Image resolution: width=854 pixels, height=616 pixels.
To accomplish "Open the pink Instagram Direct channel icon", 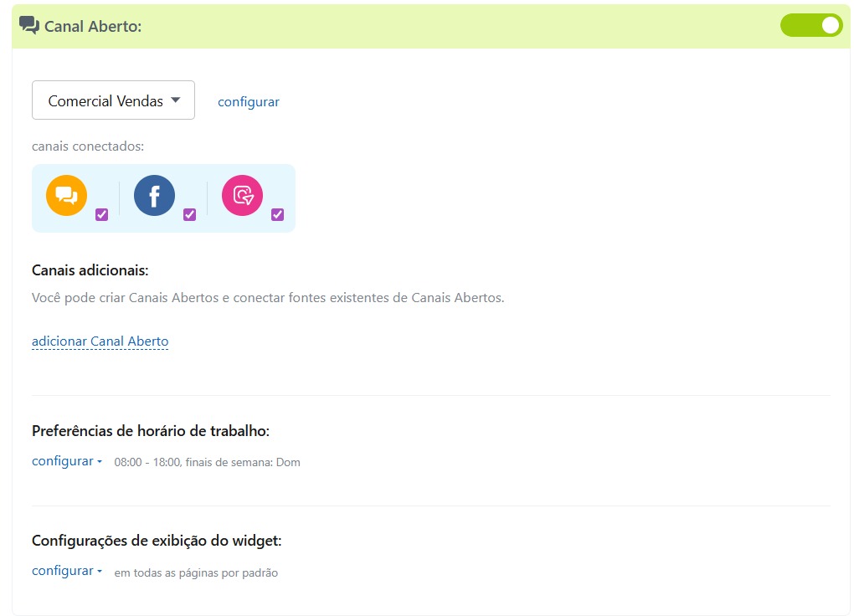I will click(242, 196).
